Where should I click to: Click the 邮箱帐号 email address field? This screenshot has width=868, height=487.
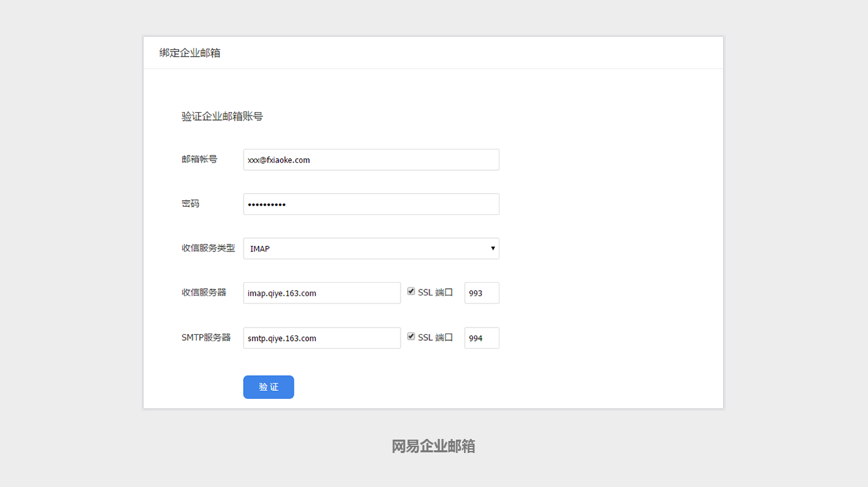pos(371,159)
